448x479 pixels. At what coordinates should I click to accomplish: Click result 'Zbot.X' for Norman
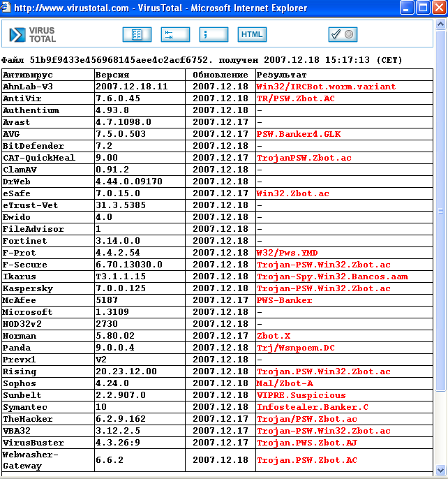tap(274, 336)
